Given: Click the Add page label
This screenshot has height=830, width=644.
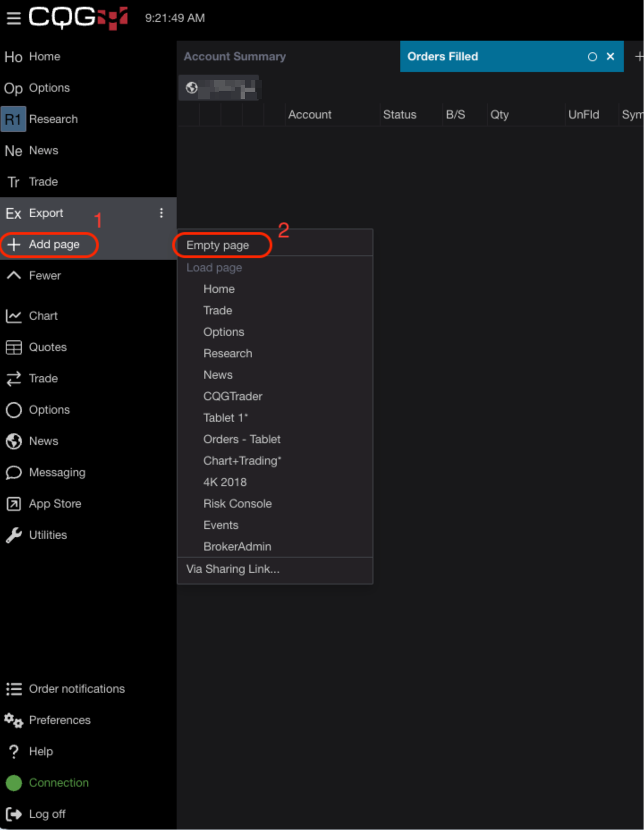Looking at the screenshot, I should pyautogui.click(x=54, y=245).
